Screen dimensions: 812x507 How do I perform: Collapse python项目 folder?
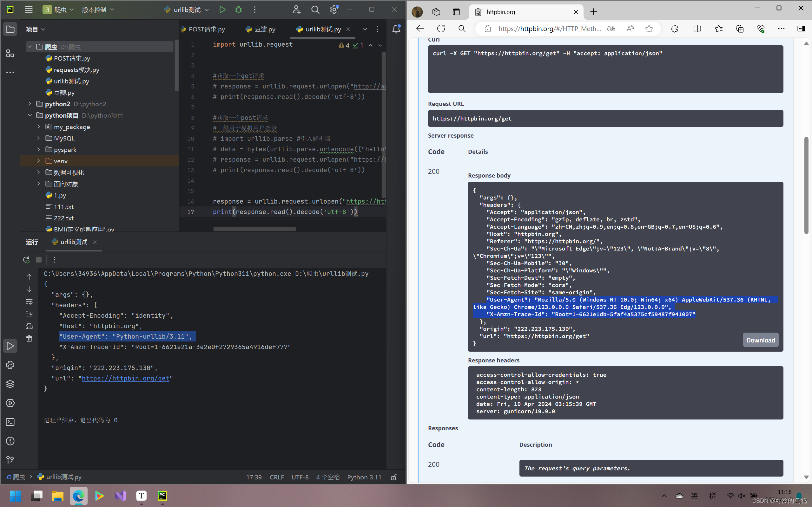(x=30, y=115)
